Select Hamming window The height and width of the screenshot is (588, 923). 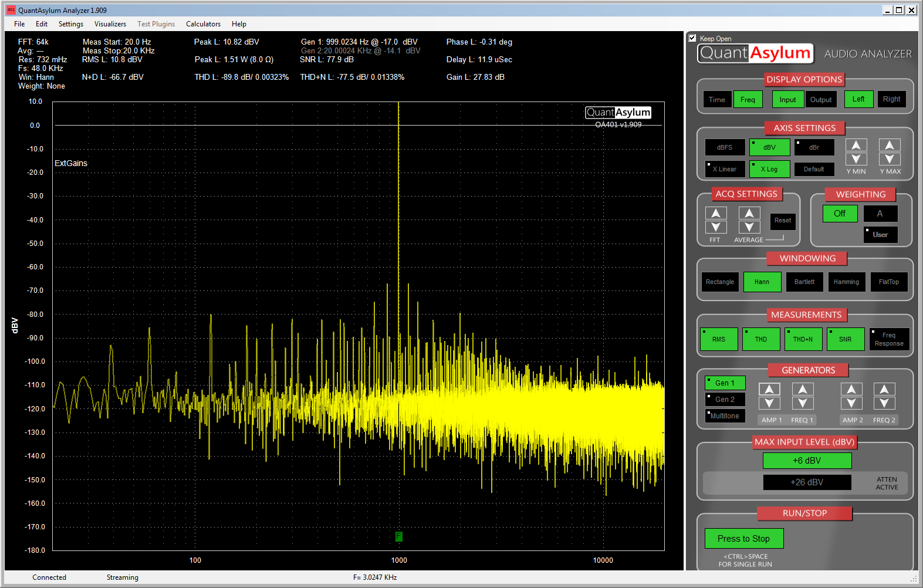(x=846, y=282)
